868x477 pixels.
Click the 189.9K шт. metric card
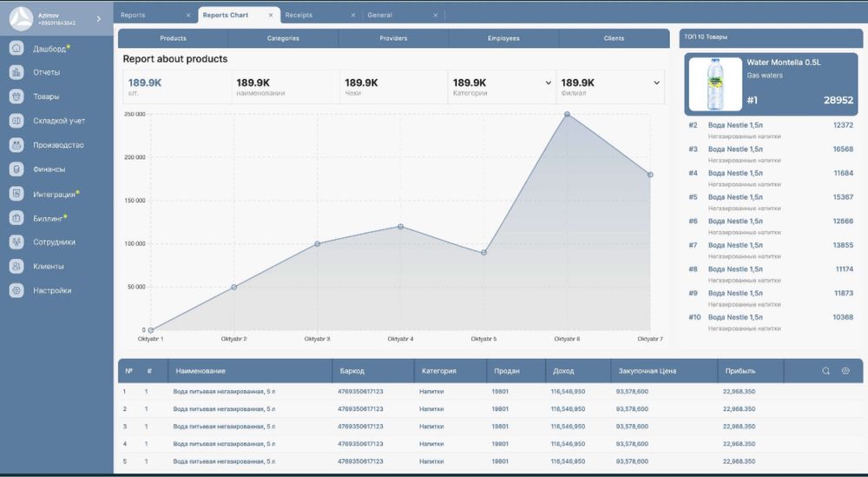point(177,87)
